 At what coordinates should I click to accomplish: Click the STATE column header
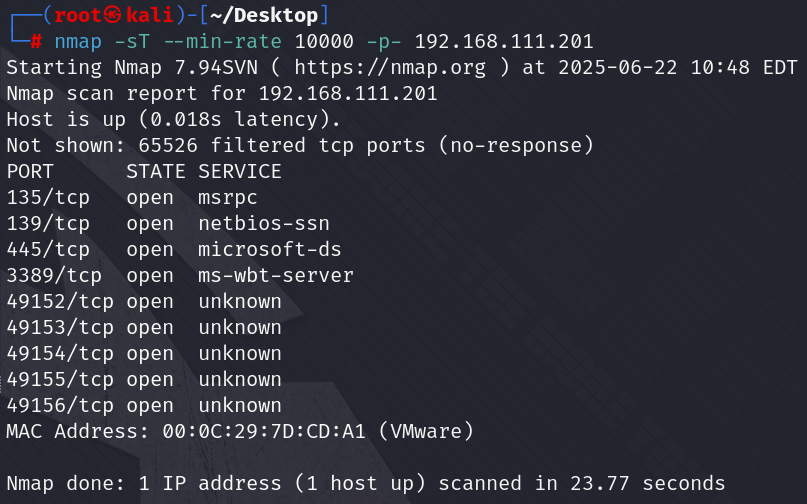156,171
